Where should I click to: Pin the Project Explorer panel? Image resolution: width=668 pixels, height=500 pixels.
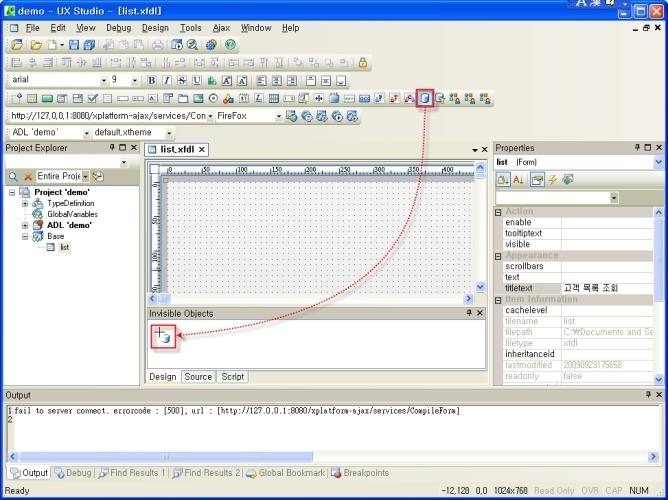tap(112, 147)
